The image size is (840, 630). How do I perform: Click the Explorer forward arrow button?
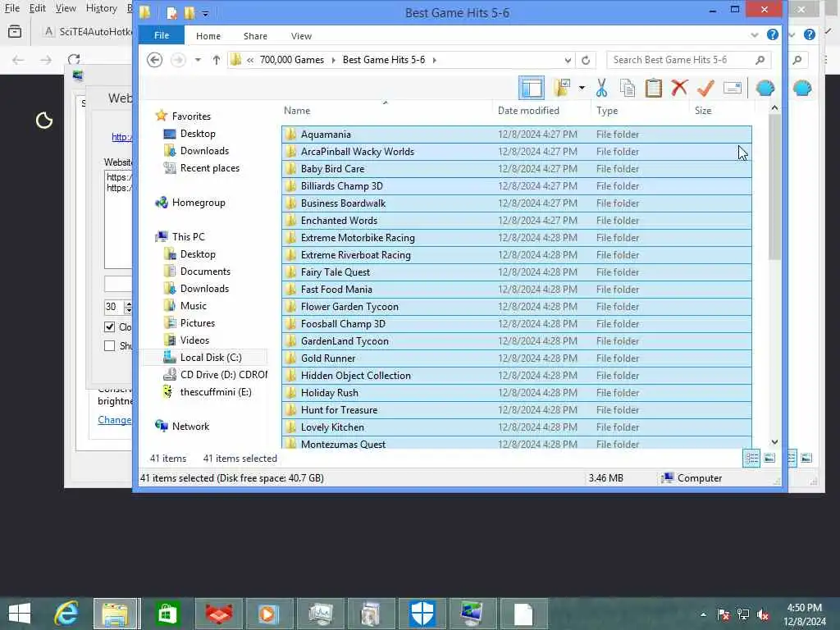coord(178,60)
